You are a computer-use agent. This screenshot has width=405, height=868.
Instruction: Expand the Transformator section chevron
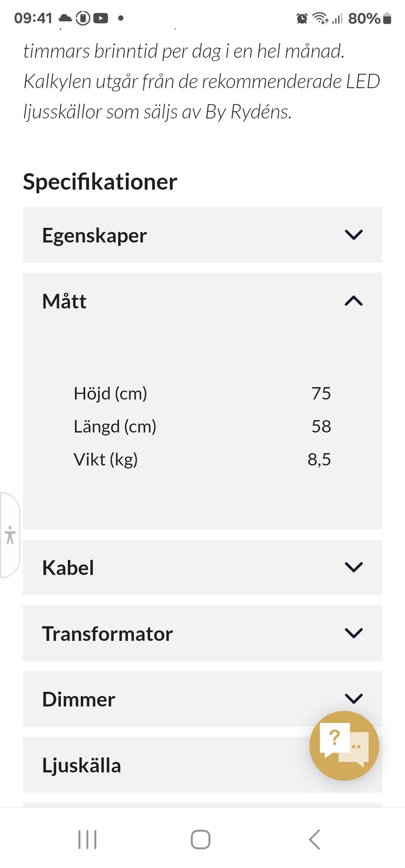[x=354, y=633]
